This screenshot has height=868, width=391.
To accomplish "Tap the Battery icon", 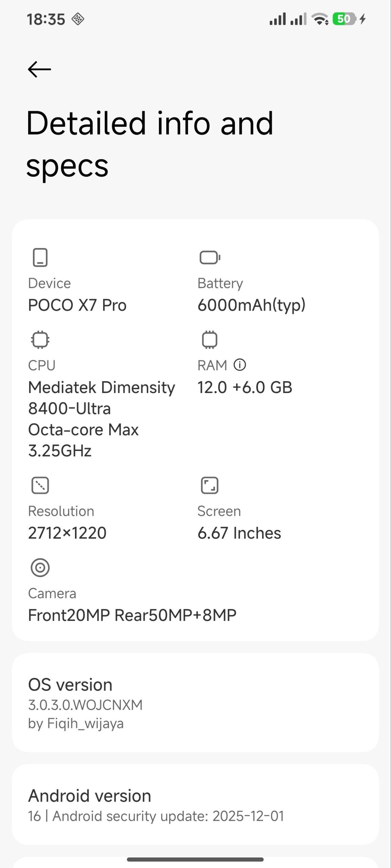I will tap(210, 258).
